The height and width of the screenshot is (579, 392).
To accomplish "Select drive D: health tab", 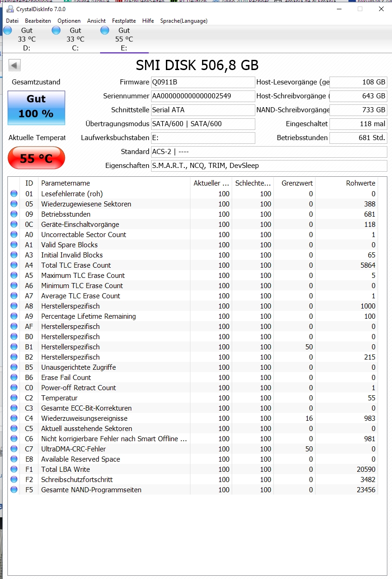I will [x=26, y=39].
